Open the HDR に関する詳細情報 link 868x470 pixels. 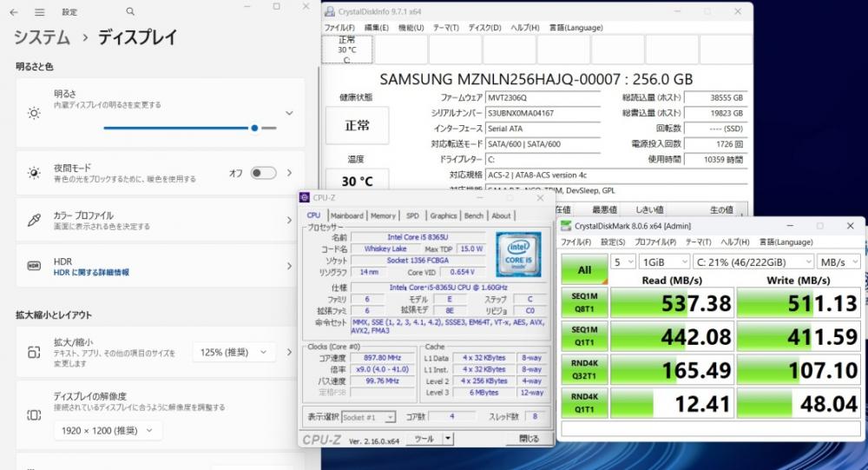tap(91, 273)
